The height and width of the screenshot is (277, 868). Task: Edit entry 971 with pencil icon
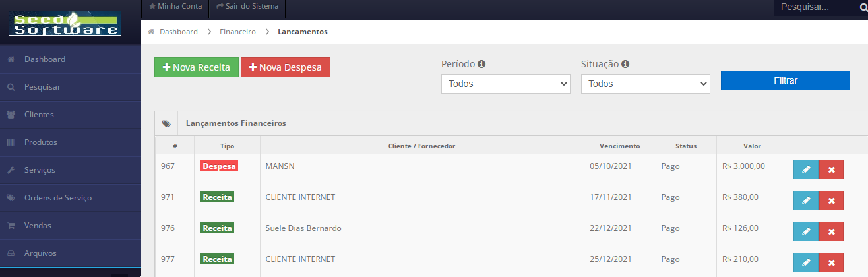point(805,200)
